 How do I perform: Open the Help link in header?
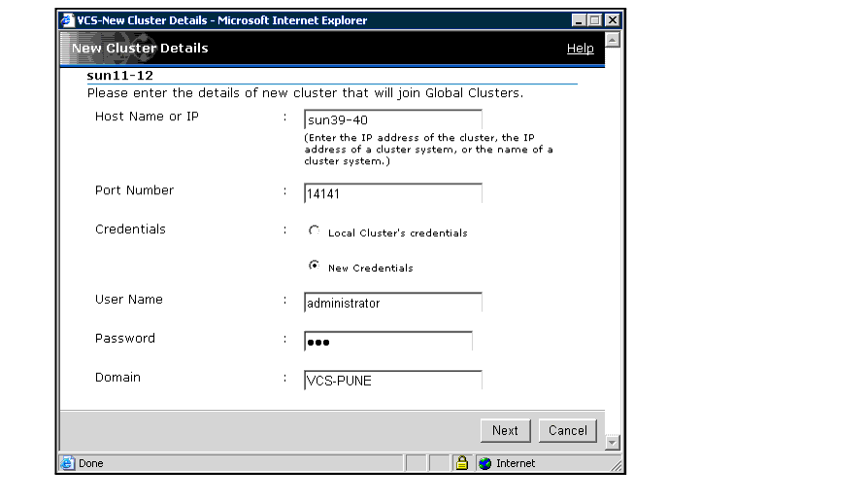coord(580,49)
